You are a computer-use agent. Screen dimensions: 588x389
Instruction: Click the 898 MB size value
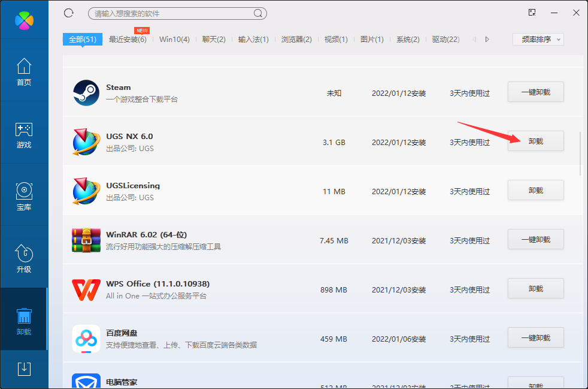(334, 290)
